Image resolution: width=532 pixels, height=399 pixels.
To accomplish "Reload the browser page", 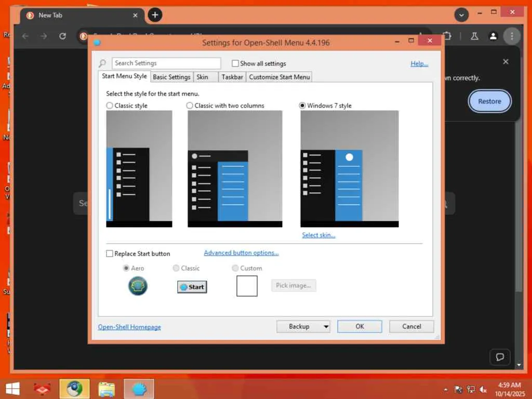I will [62, 36].
